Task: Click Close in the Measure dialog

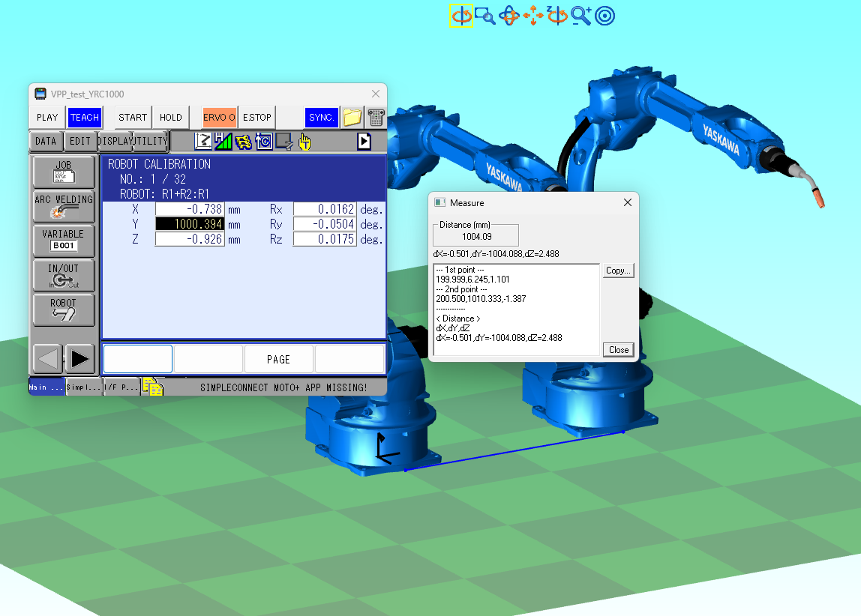Action: click(x=618, y=350)
